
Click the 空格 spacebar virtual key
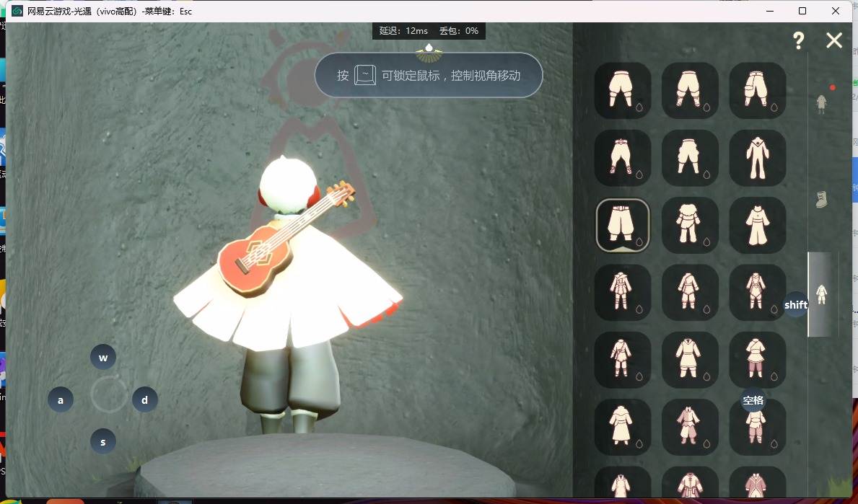pyautogui.click(x=753, y=400)
